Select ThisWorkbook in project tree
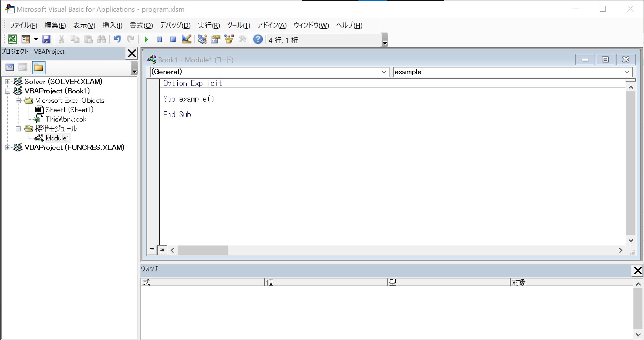This screenshot has height=340, width=644. tap(66, 119)
